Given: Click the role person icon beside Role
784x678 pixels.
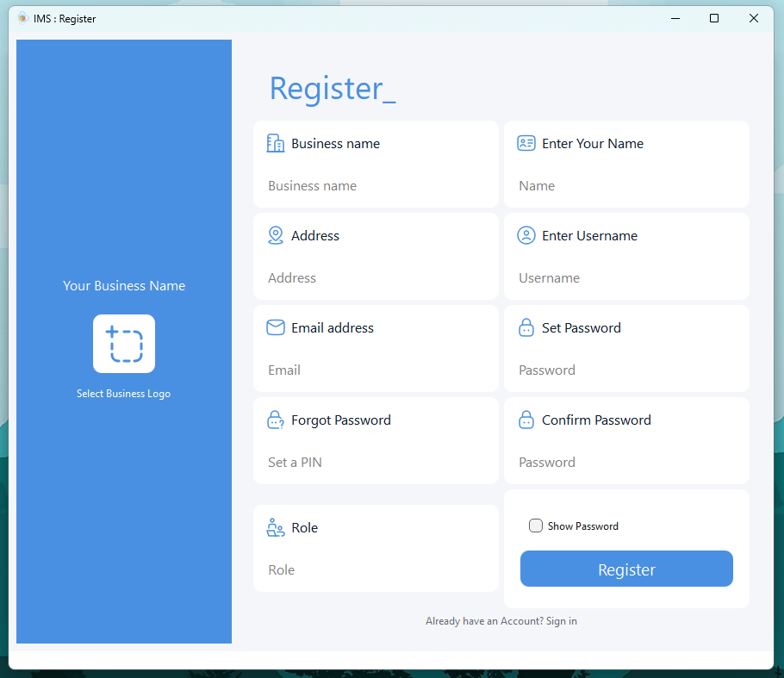Looking at the screenshot, I should tap(276, 527).
